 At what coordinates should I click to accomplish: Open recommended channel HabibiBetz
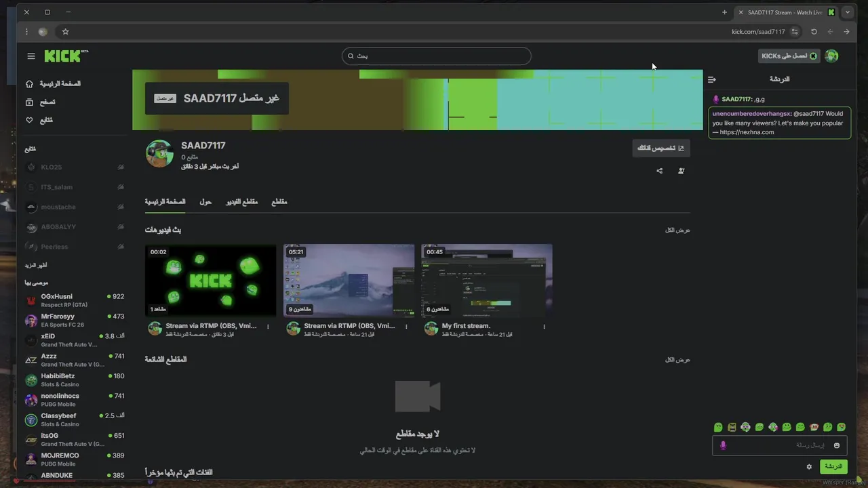click(x=75, y=380)
